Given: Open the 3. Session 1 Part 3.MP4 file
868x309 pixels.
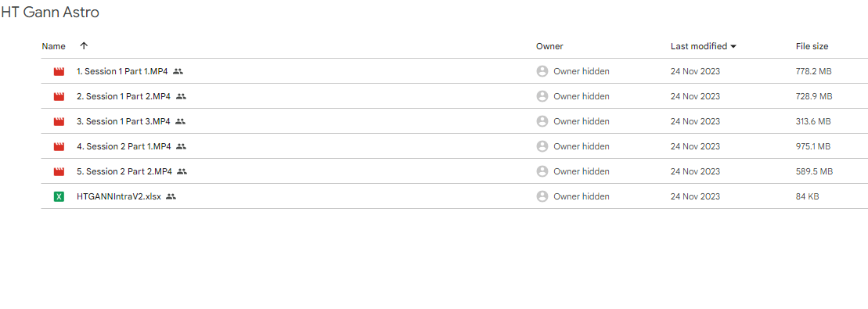Looking at the screenshot, I should 124,121.
